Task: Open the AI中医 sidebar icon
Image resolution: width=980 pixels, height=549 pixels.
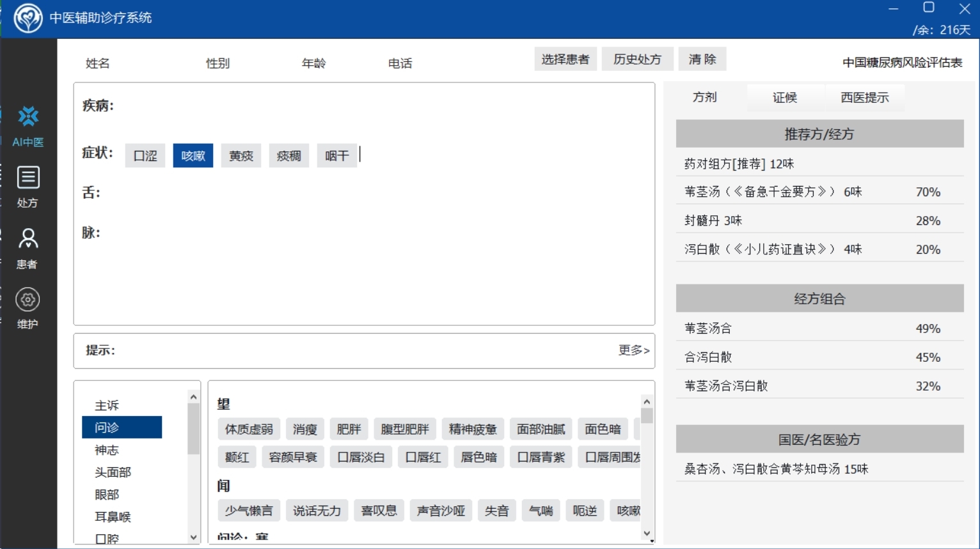Action: (28, 126)
